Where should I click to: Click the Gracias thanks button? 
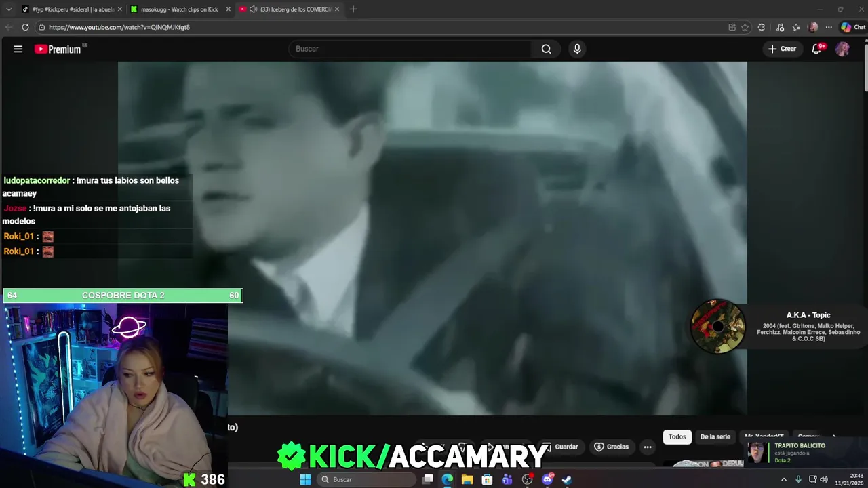tap(611, 447)
